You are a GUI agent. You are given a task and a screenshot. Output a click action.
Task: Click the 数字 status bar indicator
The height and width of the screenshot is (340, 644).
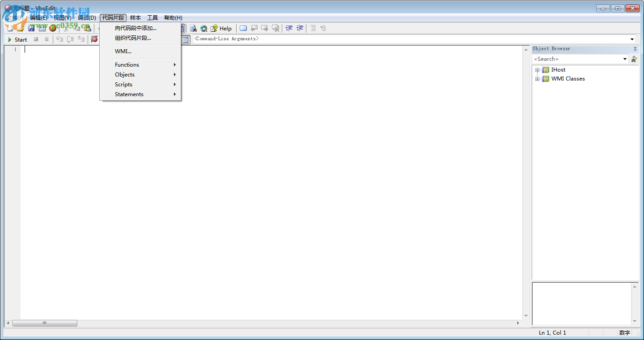(x=624, y=333)
